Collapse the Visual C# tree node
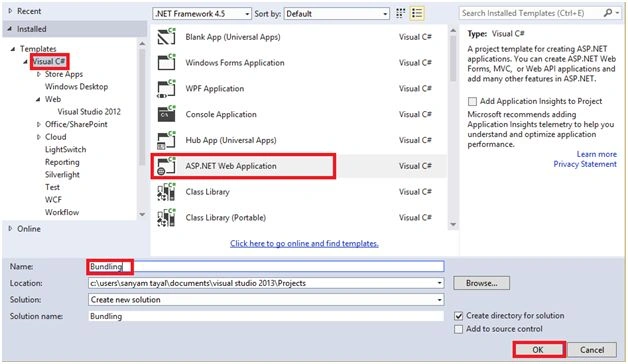628x364 pixels. [x=26, y=62]
